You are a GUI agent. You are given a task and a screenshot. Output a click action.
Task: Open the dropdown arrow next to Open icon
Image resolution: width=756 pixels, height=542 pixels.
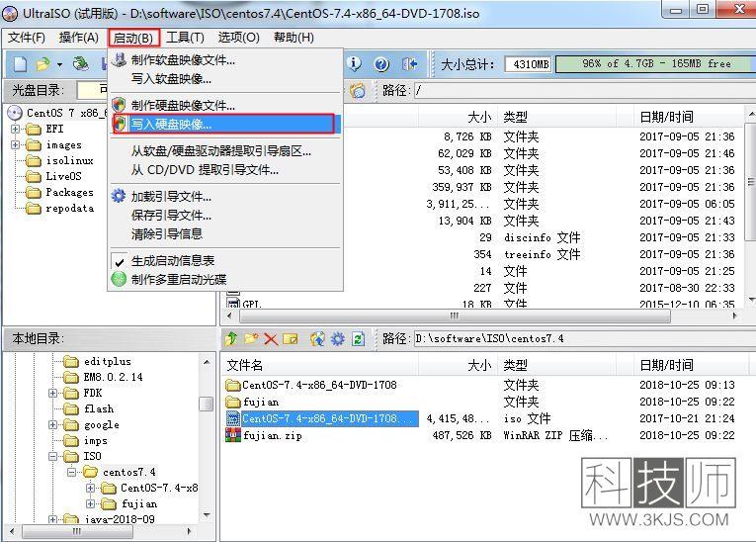59,64
